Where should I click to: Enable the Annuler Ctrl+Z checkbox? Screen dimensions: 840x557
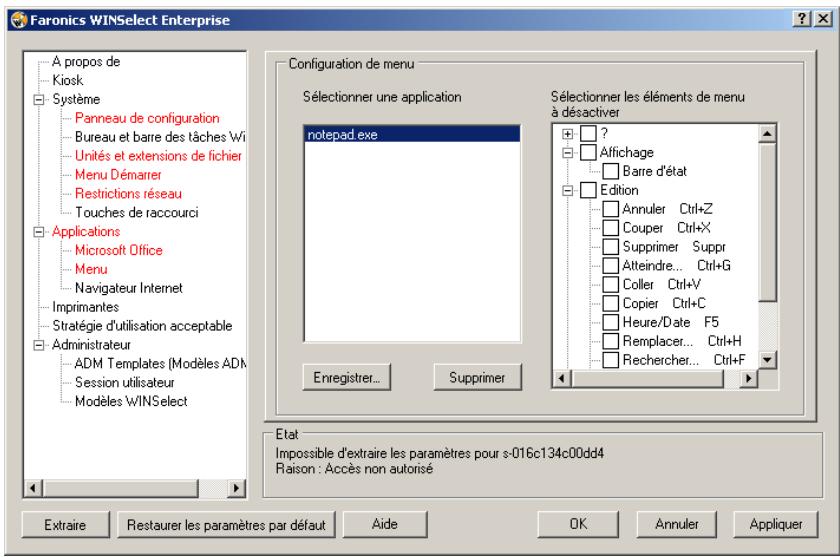[x=611, y=209]
